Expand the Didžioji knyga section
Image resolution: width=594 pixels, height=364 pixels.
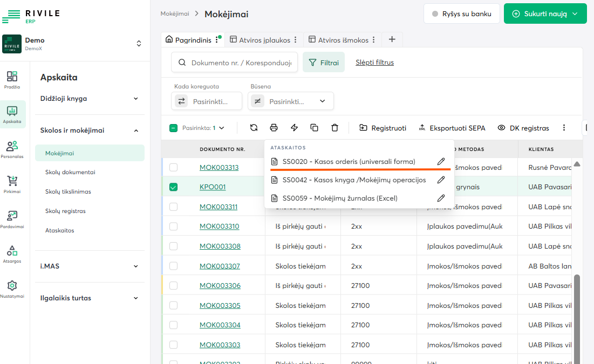click(90, 99)
